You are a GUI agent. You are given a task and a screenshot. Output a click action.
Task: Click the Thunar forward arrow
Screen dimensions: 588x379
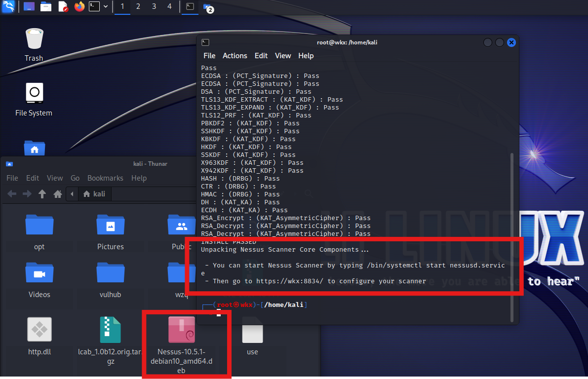click(27, 194)
